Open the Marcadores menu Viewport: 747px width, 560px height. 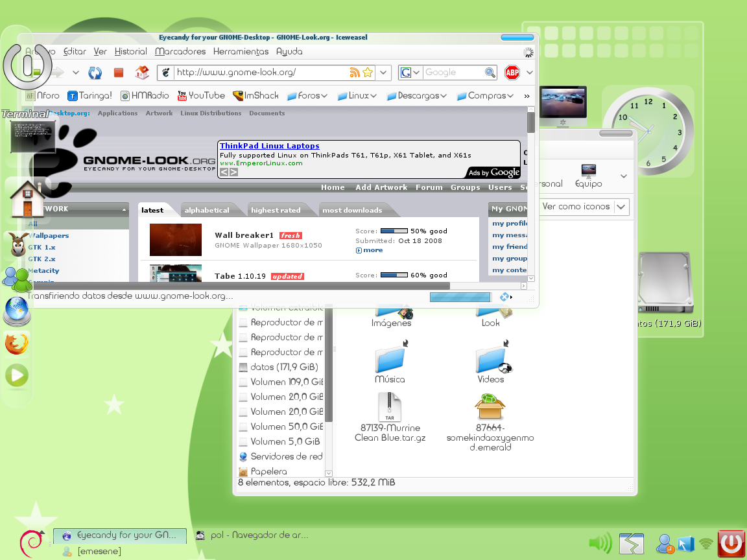[180, 51]
